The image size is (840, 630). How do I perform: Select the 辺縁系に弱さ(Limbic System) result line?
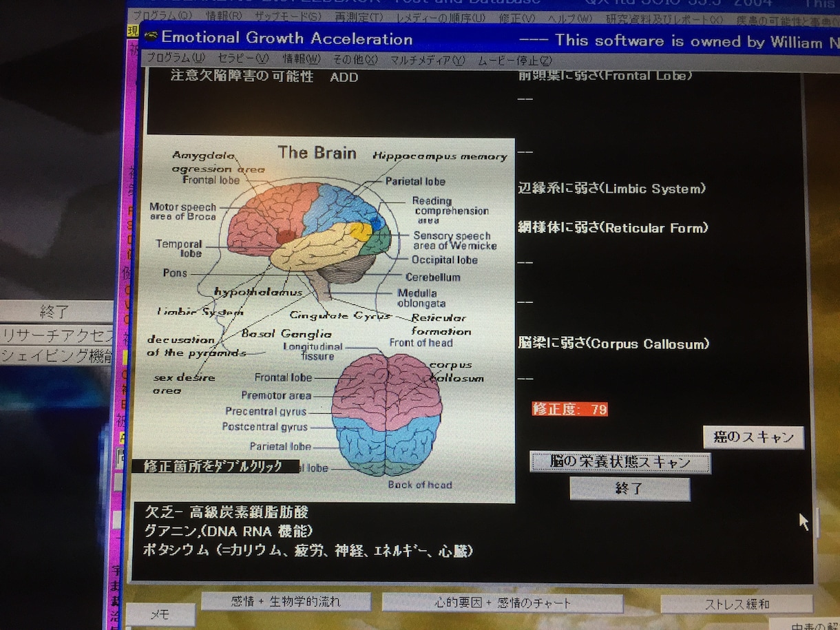[612, 189]
